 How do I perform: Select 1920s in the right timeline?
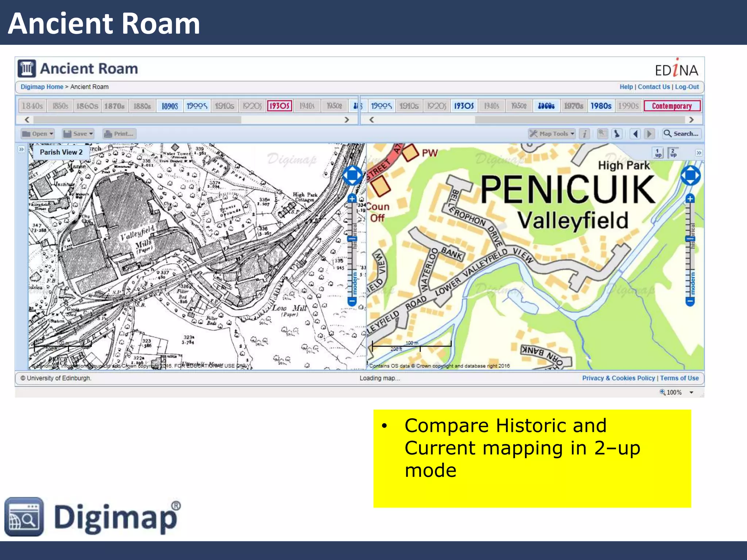437,106
